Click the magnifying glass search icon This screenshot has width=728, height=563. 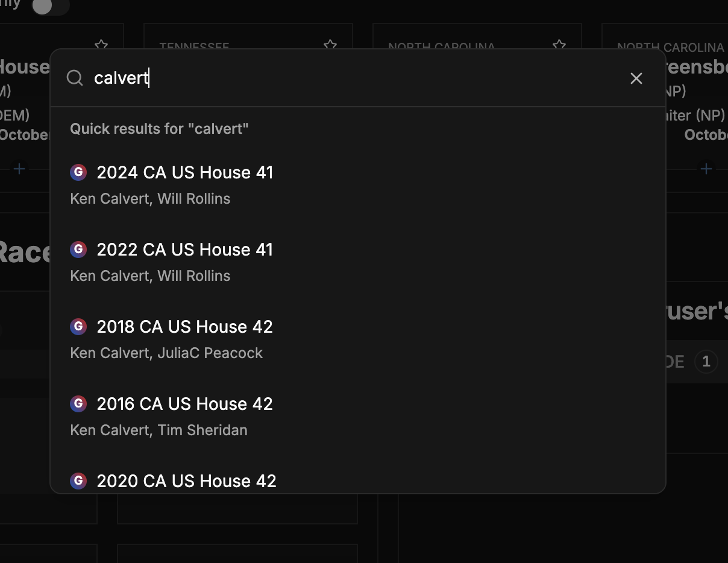point(75,78)
